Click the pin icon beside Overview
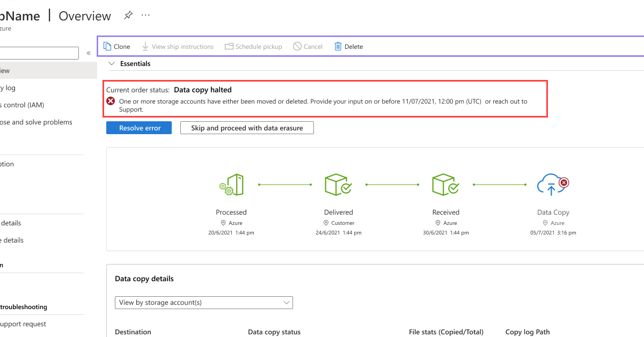644x337 pixels. coord(128,15)
